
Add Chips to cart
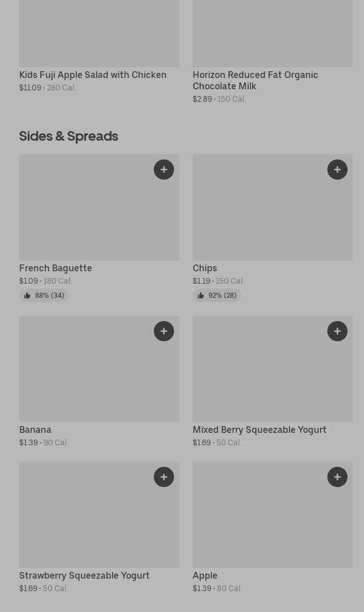337,170
